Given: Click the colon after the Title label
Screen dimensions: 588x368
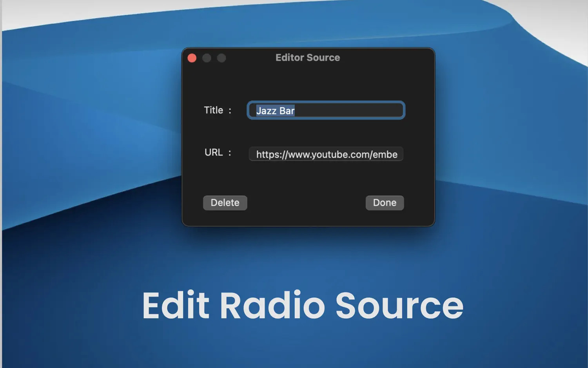Looking at the screenshot, I should tap(230, 111).
